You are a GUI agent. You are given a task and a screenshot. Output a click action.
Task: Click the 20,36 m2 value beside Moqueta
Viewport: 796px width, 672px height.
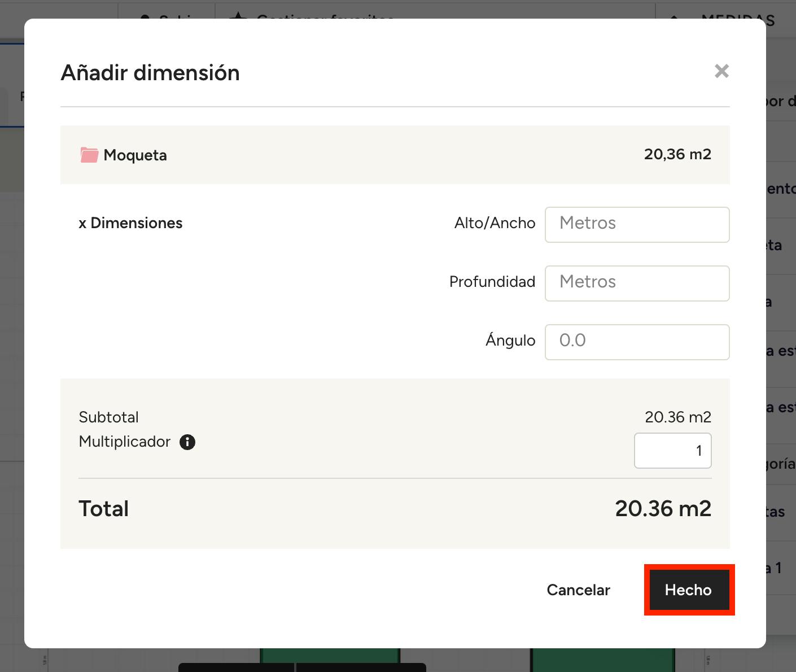(677, 154)
